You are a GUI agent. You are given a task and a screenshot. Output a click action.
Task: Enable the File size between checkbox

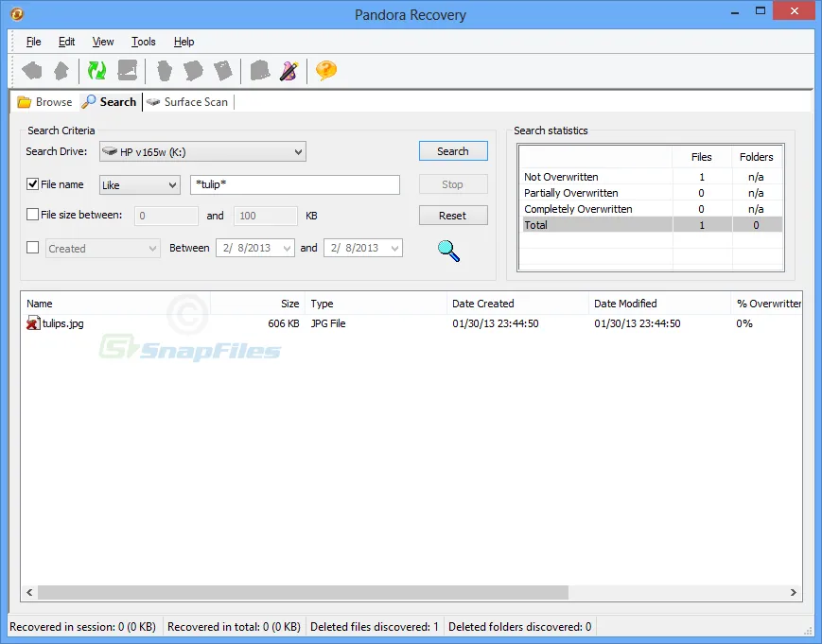[x=32, y=215]
